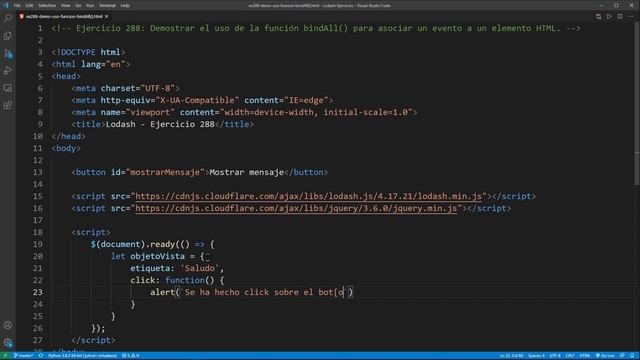This screenshot has height=360, width=640.
Task: Click the 'Mostrar mensaje' button text
Action: 246,172
